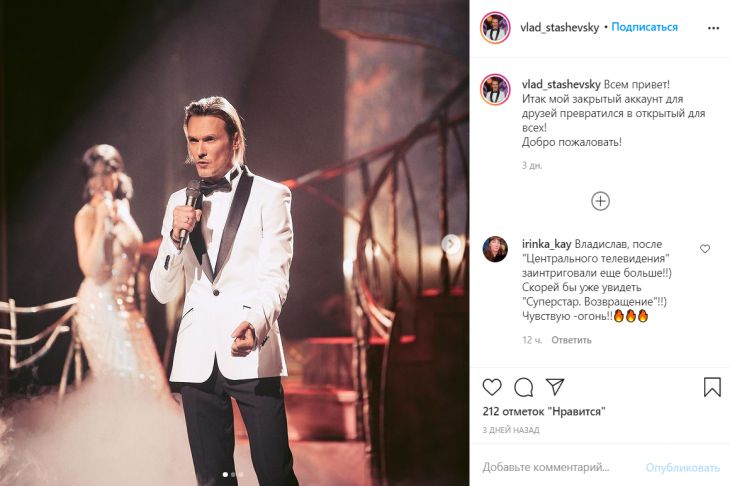The width and height of the screenshot is (730, 486).
Task: Go to next photo in carousel
Action: click(451, 243)
